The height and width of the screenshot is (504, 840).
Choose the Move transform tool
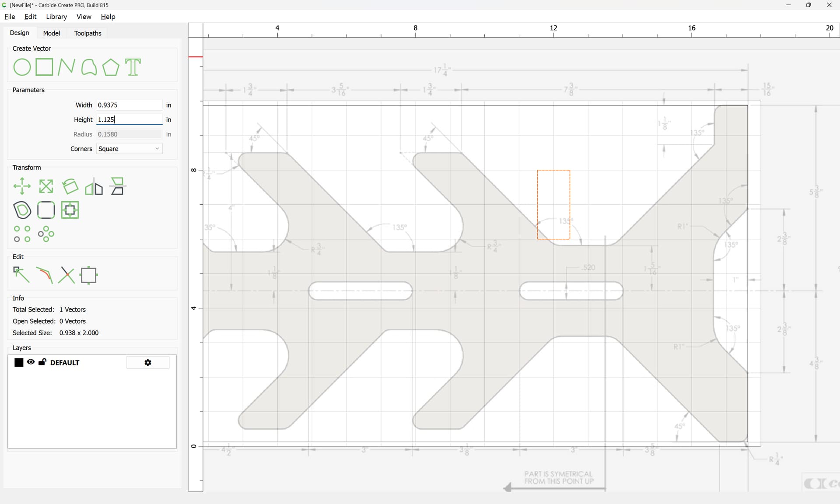point(22,186)
